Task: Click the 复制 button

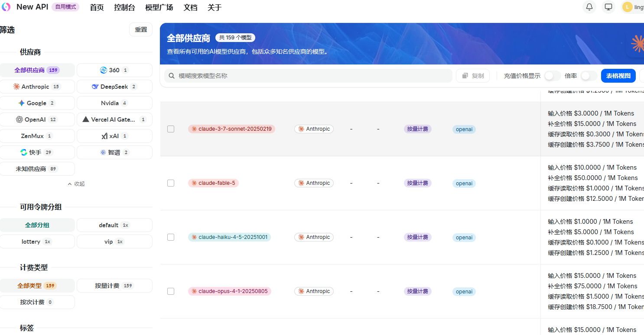Action: pyautogui.click(x=473, y=76)
